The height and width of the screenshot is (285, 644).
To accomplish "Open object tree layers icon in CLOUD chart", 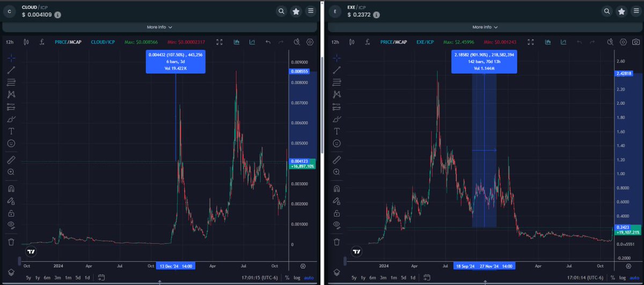I will click(12, 272).
